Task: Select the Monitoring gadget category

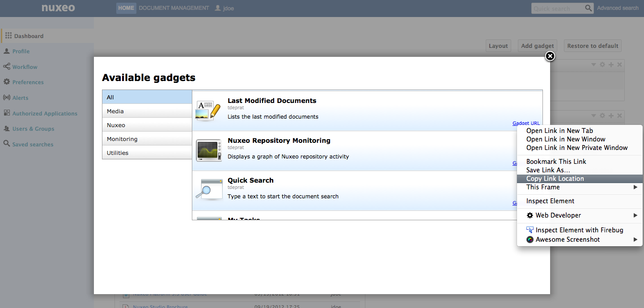Action: [147, 139]
